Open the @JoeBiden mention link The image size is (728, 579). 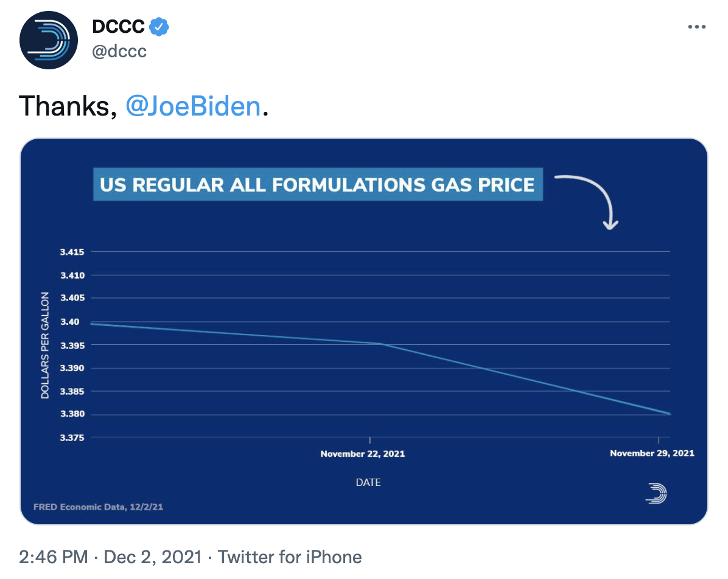193,106
